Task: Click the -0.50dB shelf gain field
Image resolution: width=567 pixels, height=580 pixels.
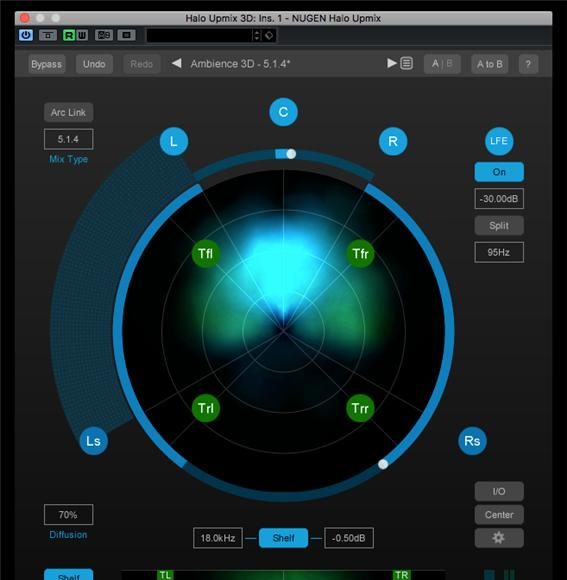Action: (x=349, y=538)
